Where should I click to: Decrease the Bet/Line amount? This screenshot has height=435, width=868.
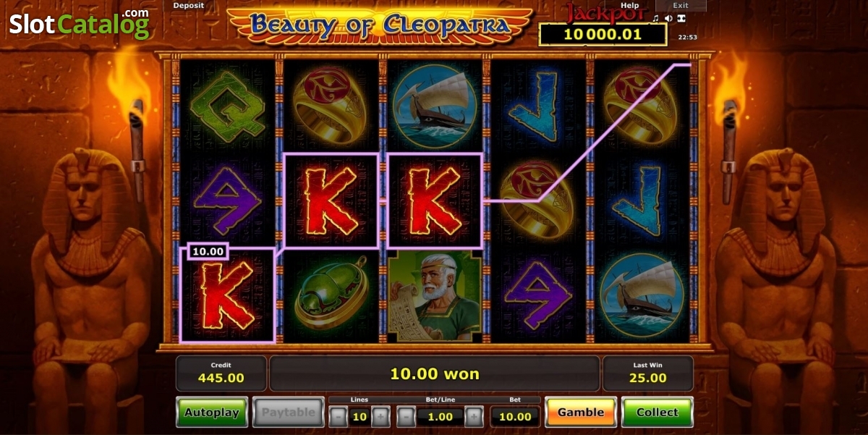tap(407, 416)
